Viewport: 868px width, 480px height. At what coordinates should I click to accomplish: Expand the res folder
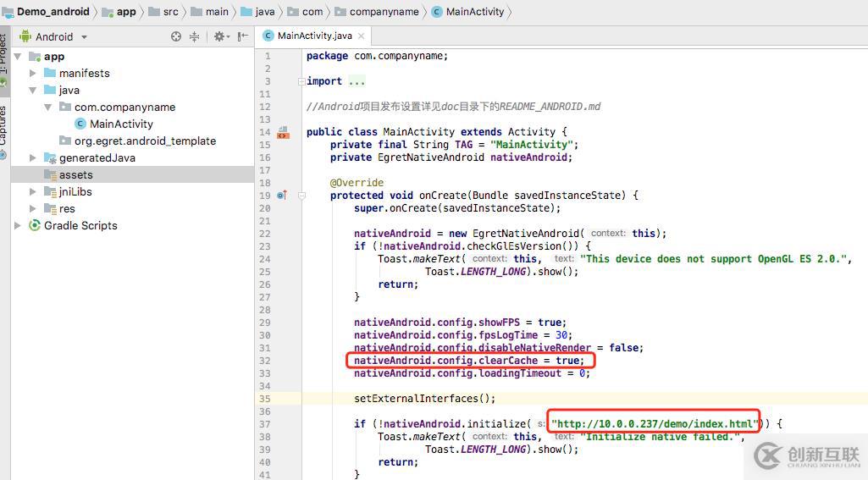(x=33, y=209)
